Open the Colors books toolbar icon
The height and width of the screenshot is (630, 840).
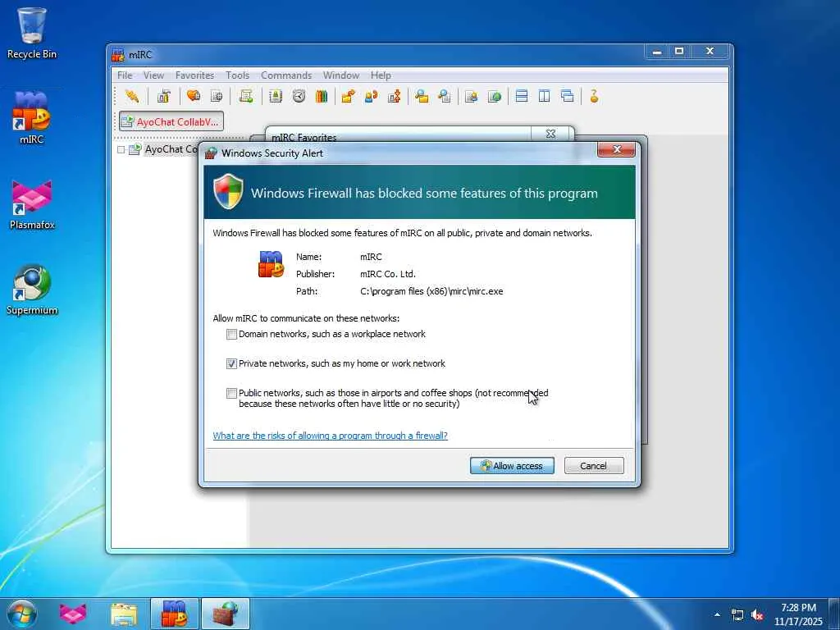(322, 97)
